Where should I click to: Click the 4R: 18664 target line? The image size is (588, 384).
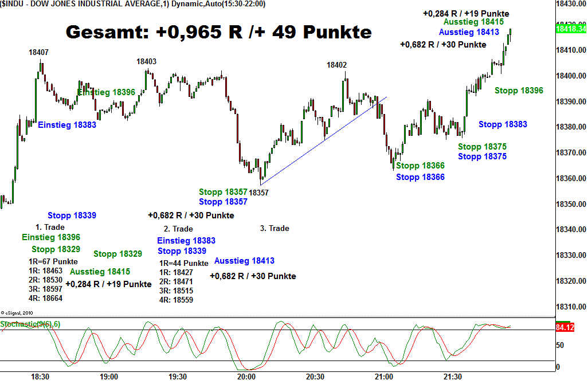[45, 298]
